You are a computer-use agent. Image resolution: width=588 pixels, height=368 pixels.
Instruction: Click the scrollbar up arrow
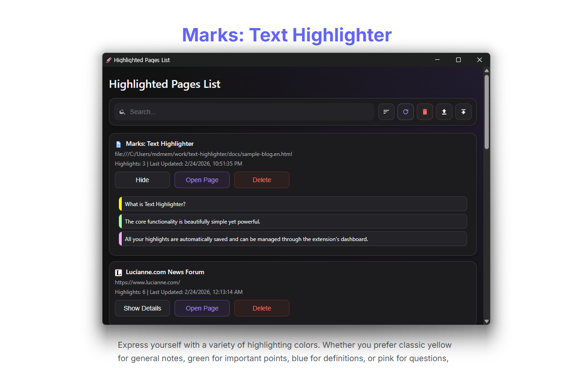486,70
